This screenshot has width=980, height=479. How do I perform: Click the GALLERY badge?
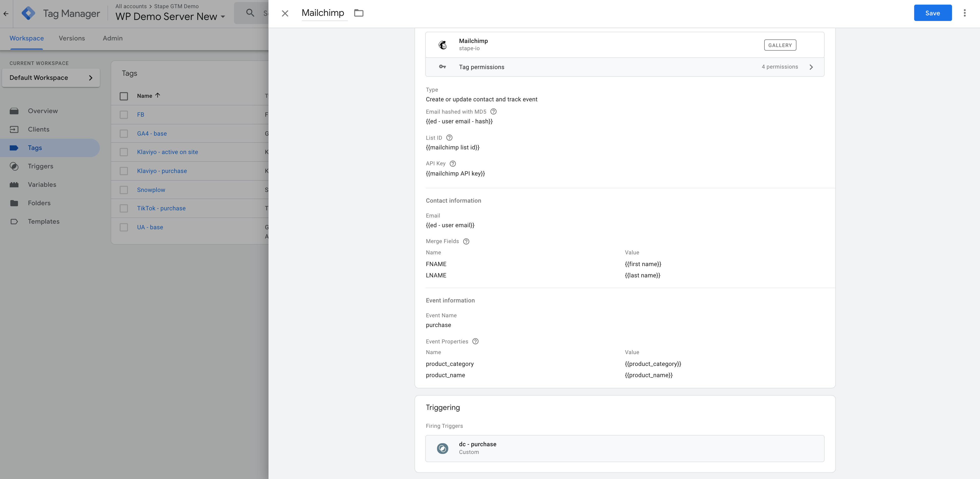click(x=780, y=45)
